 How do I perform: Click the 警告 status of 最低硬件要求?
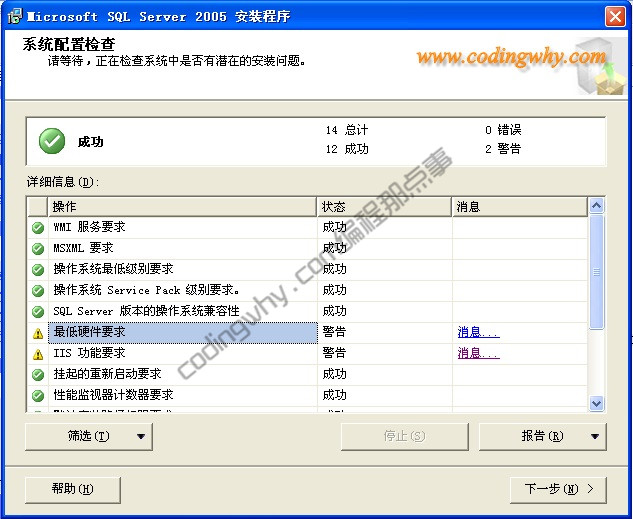point(334,332)
